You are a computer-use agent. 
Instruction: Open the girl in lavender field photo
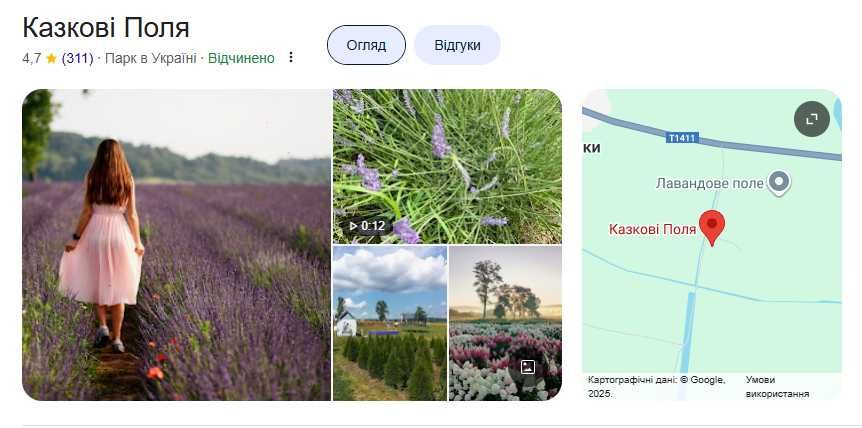point(176,244)
